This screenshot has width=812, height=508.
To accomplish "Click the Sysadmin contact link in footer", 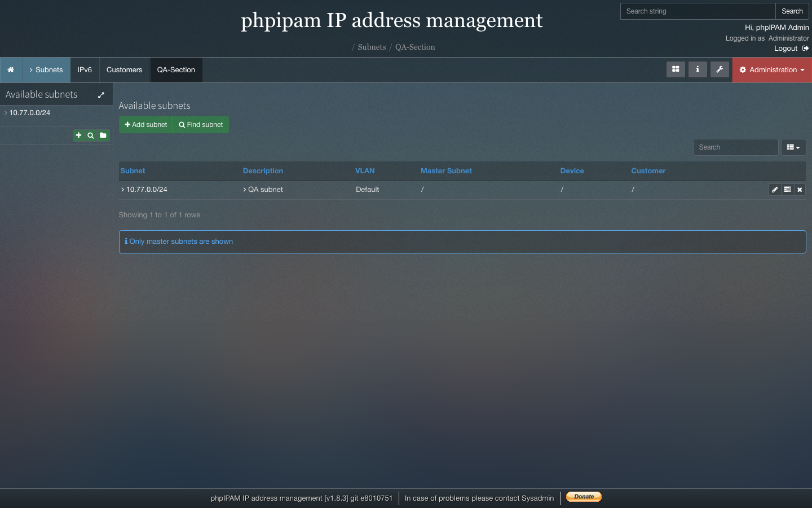I will coord(538,498).
